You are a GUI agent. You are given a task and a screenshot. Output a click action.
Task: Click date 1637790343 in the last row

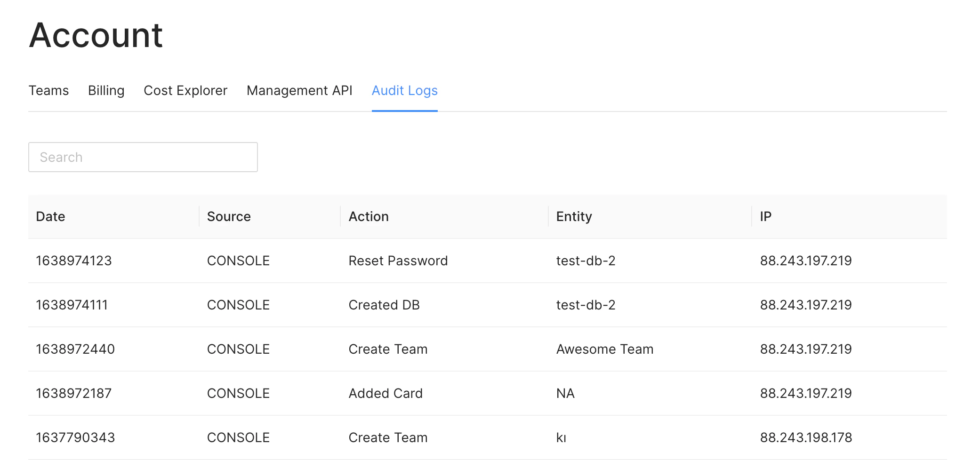click(75, 437)
